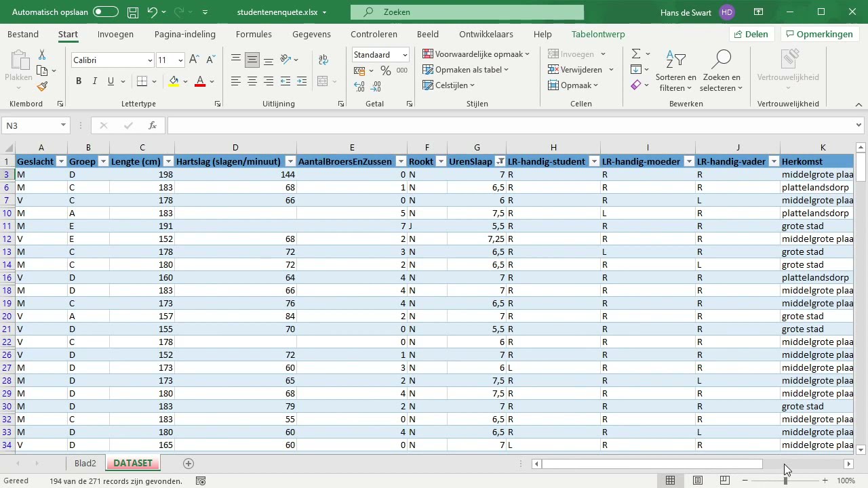Click the Format Painter brush icon

(x=42, y=87)
